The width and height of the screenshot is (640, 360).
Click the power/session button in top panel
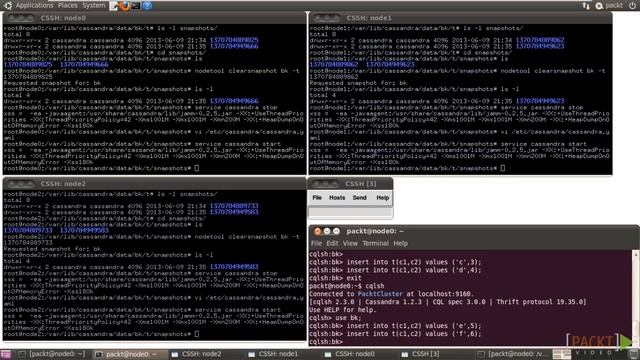point(632,6)
